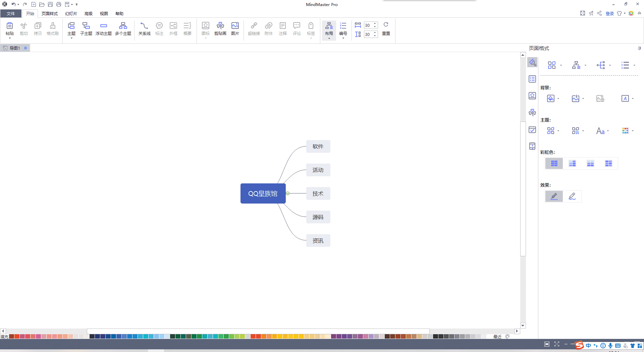The height and width of the screenshot is (352, 644).
Task: Increase the vertical spacing stepper
Action: pyautogui.click(x=375, y=33)
